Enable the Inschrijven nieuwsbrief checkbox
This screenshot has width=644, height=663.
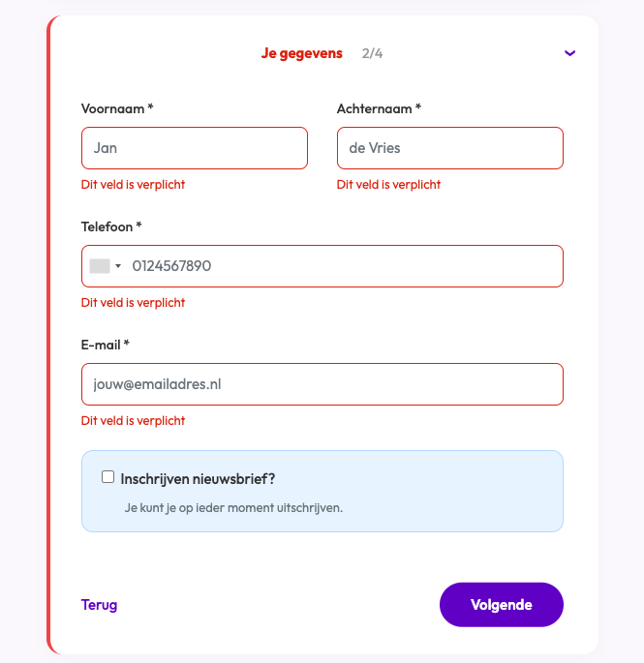tap(108, 477)
